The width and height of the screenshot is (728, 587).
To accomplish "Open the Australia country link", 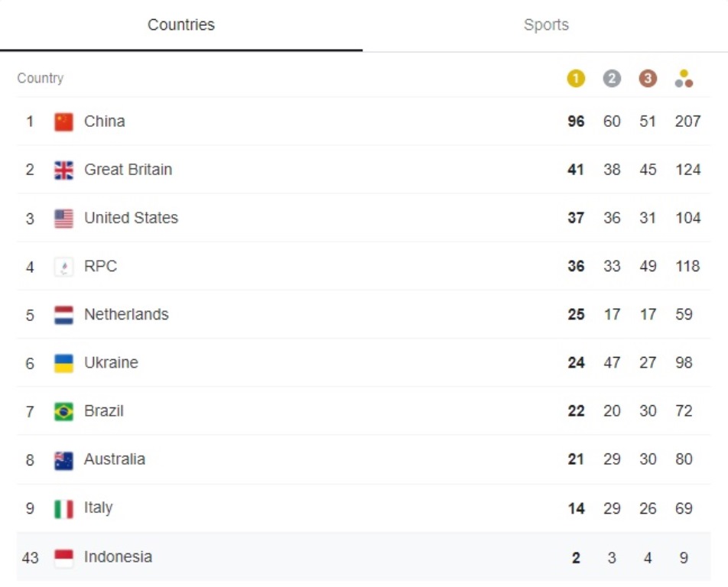I will 115,459.
